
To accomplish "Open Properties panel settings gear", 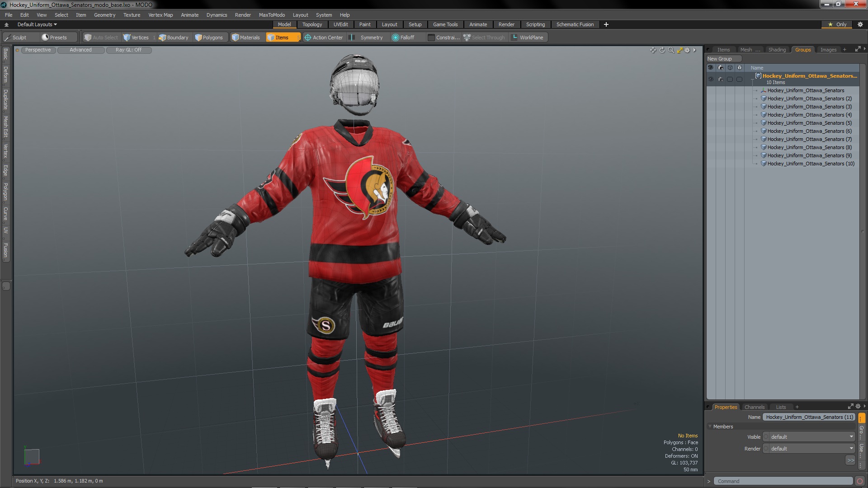I will pos(858,406).
